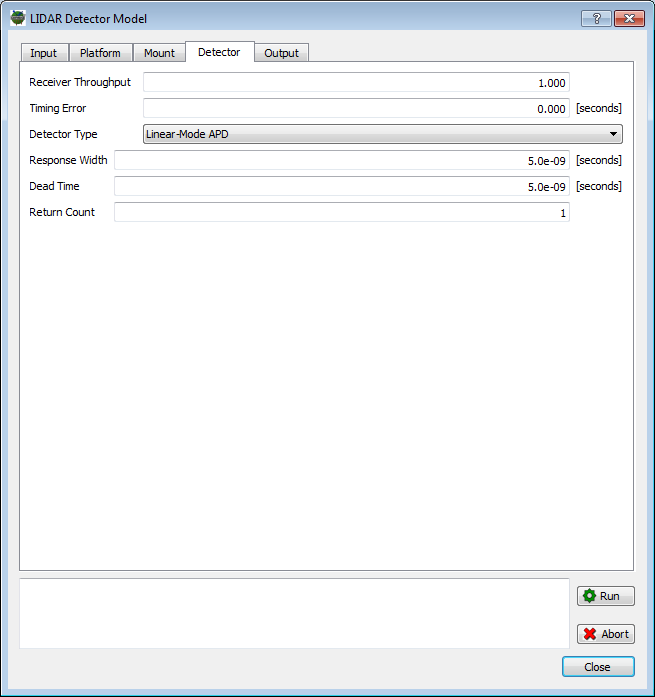Select the Dead Time value field

(x=341, y=186)
